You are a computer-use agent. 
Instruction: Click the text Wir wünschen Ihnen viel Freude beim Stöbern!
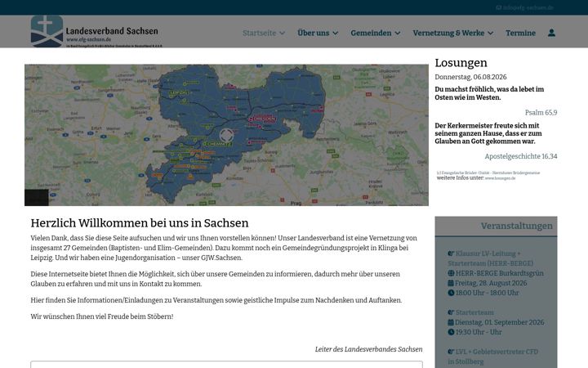click(x=102, y=316)
